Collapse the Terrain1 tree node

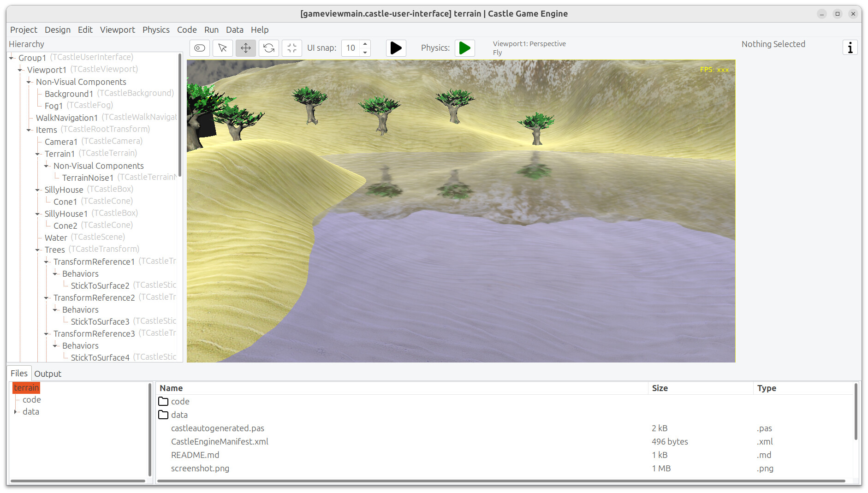coord(38,154)
